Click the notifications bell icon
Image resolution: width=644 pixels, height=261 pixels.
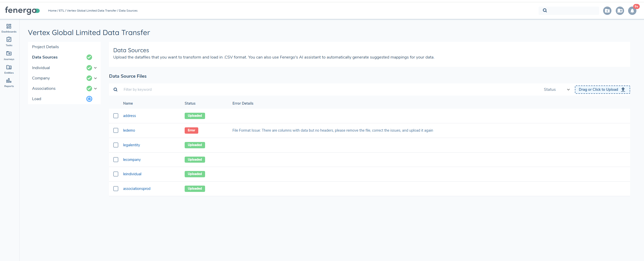coord(632,11)
